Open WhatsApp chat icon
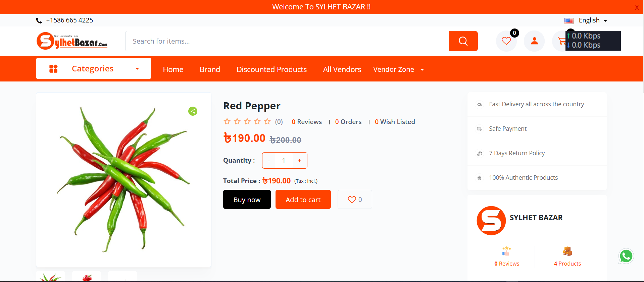 [626, 256]
